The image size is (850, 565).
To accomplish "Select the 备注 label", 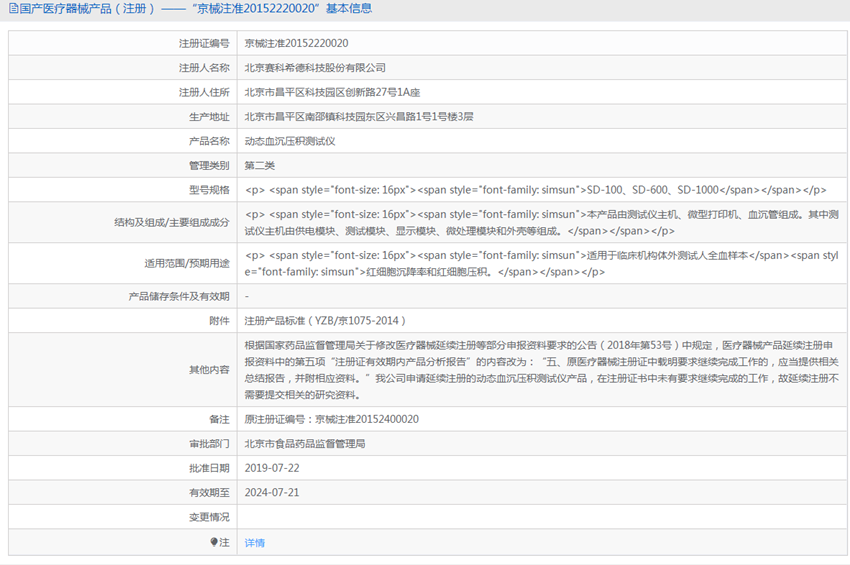I will tap(219, 419).
